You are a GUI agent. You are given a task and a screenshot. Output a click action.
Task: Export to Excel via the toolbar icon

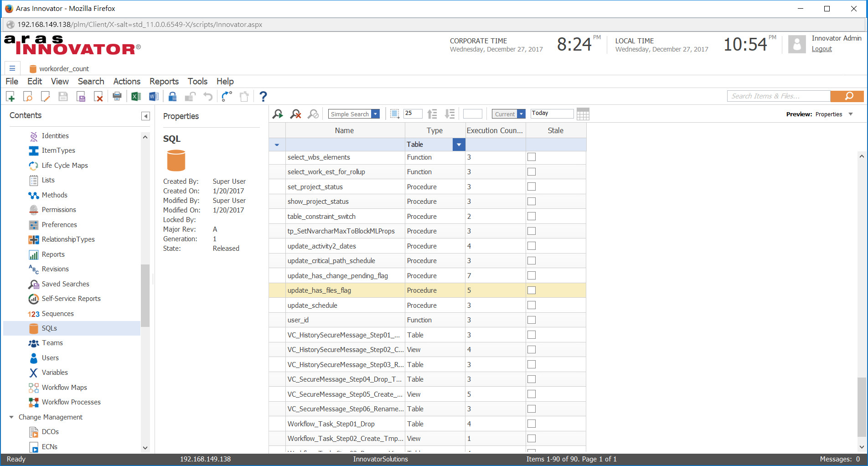[x=136, y=96]
